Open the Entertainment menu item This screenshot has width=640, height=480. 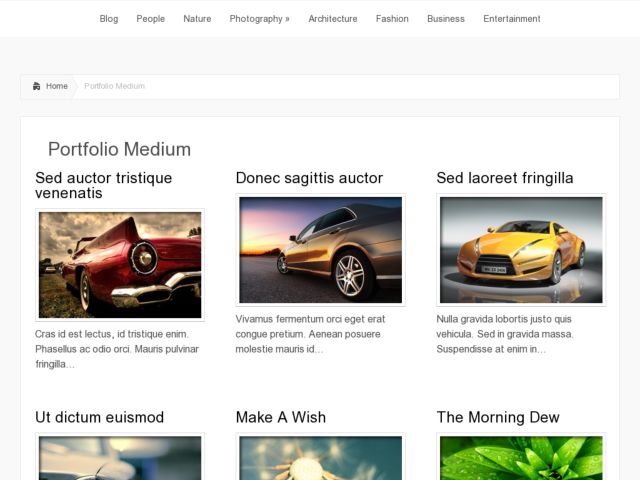pyautogui.click(x=512, y=19)
